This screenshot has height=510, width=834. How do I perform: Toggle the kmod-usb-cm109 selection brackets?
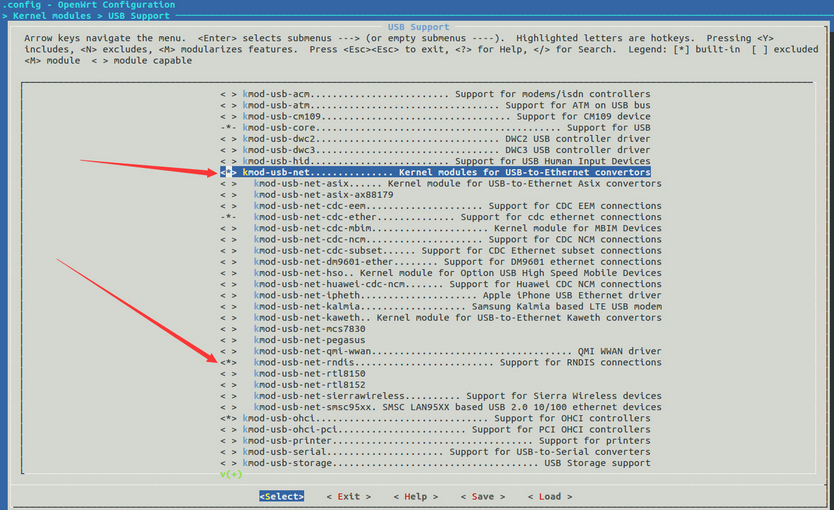coord(228,116)
